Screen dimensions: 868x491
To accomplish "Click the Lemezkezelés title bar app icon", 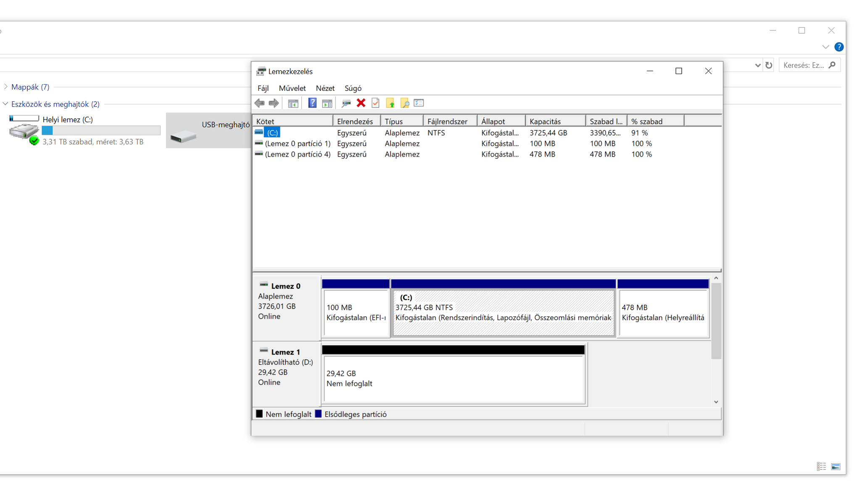I will point(261,71).
